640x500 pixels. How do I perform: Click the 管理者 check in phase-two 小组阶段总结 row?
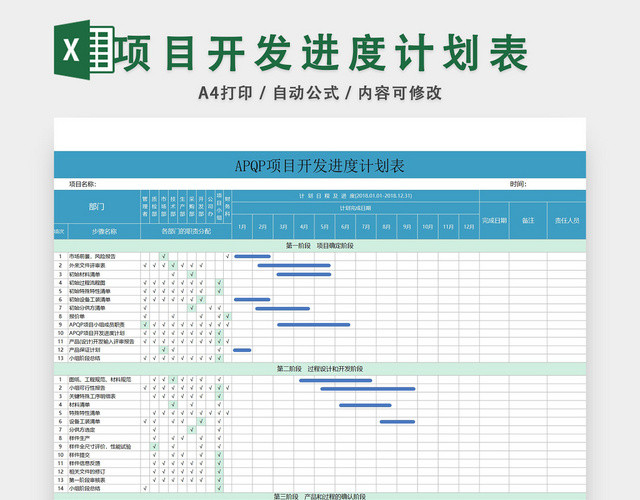click(145, 488)
